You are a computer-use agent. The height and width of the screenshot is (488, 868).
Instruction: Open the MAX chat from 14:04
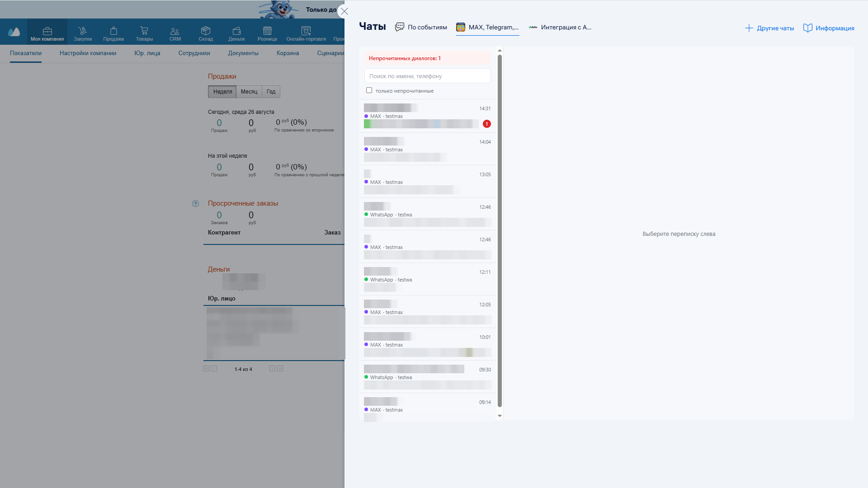point(427,149)
